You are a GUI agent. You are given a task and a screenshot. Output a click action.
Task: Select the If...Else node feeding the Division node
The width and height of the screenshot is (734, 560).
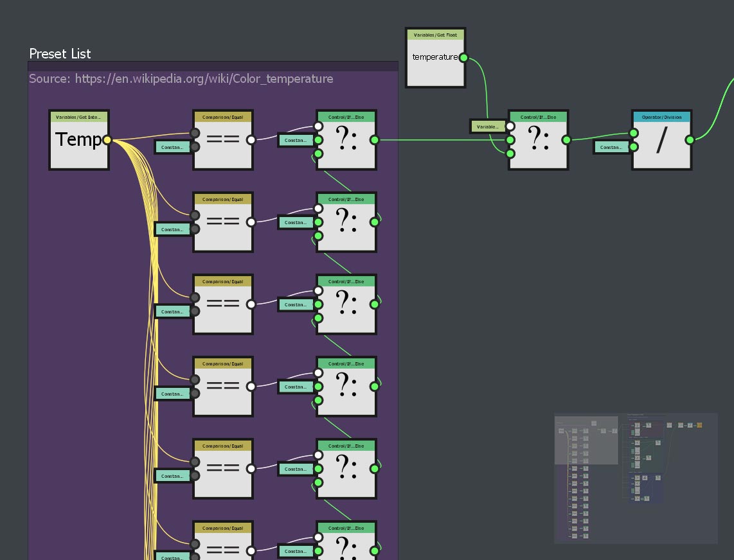tap(539, 140)
